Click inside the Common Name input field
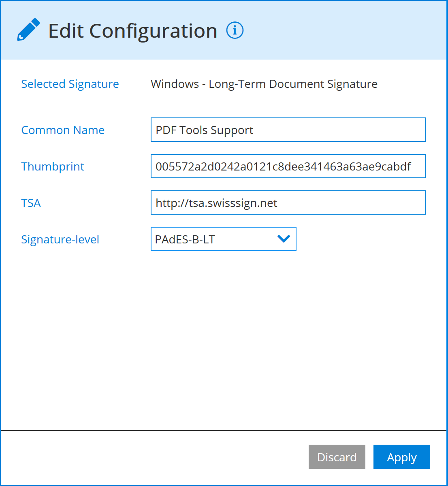Screen dimensions: 448x486 point(288,130)
